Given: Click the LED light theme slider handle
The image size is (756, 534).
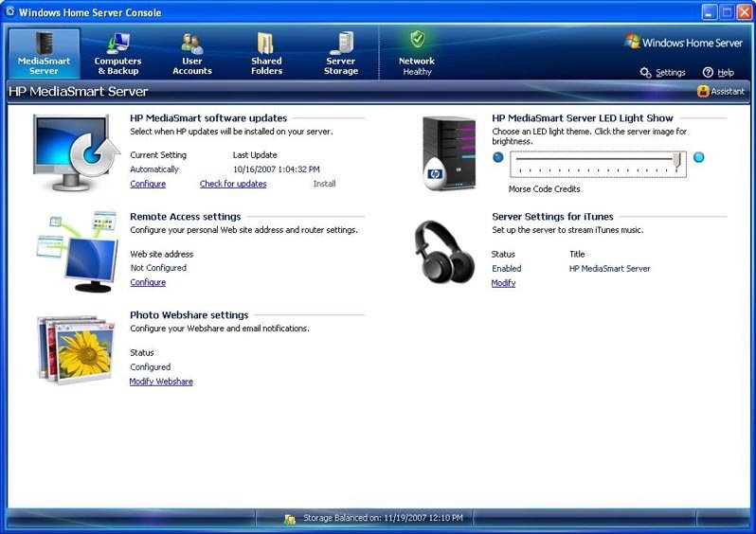Looking at the screenshot, I should [677, 160].
